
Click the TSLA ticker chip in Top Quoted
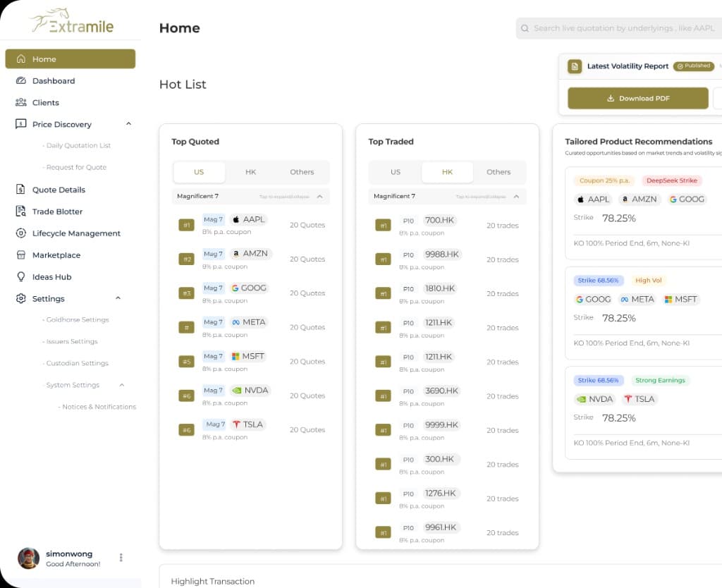247,424
